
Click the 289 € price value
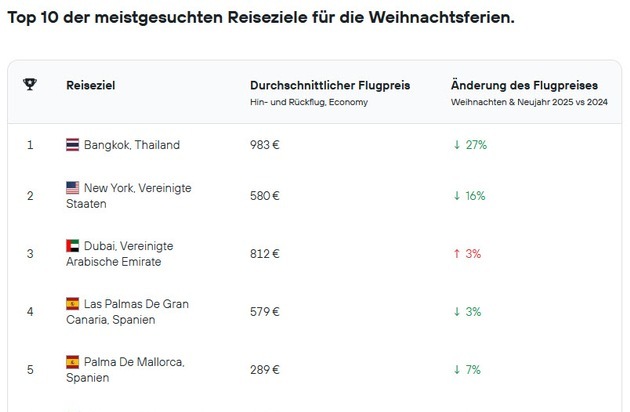pyautogui.click(x=265, y=370)
